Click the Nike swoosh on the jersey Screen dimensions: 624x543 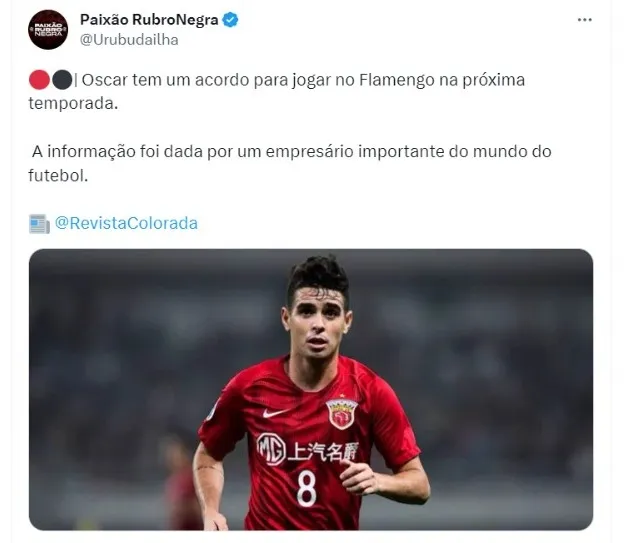275,413
